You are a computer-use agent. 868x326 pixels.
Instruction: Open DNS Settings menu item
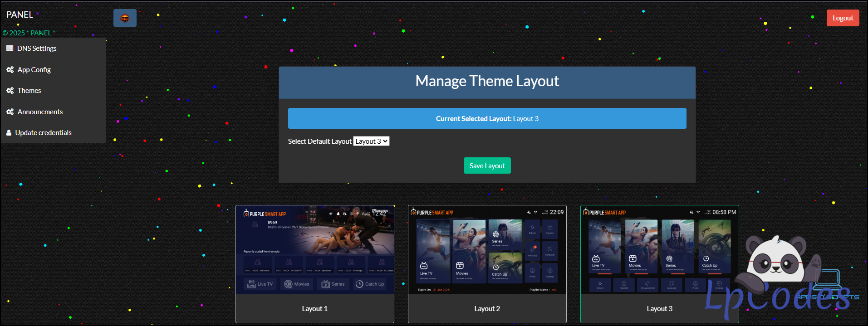[37, 49]
